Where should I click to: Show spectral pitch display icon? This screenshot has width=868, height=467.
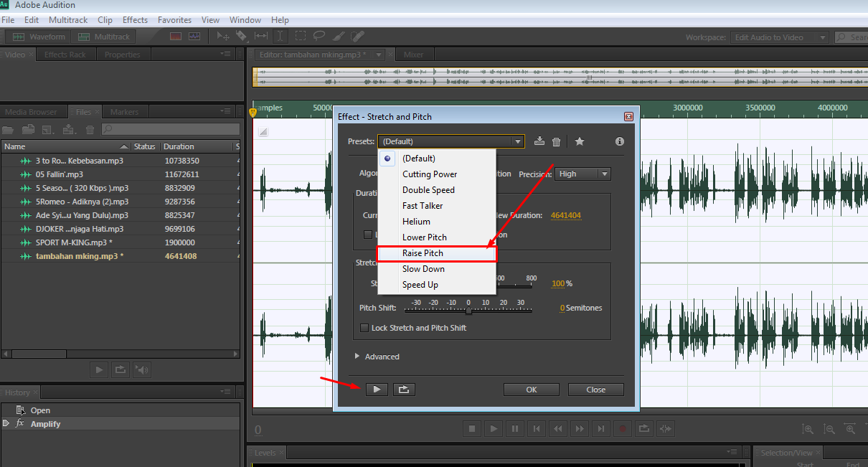point(194,37)
